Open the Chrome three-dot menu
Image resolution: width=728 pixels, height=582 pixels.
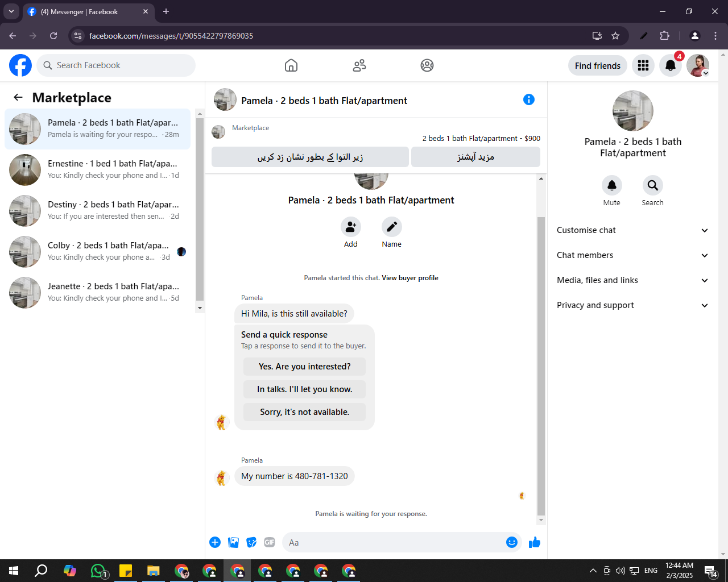pos(715,36)
